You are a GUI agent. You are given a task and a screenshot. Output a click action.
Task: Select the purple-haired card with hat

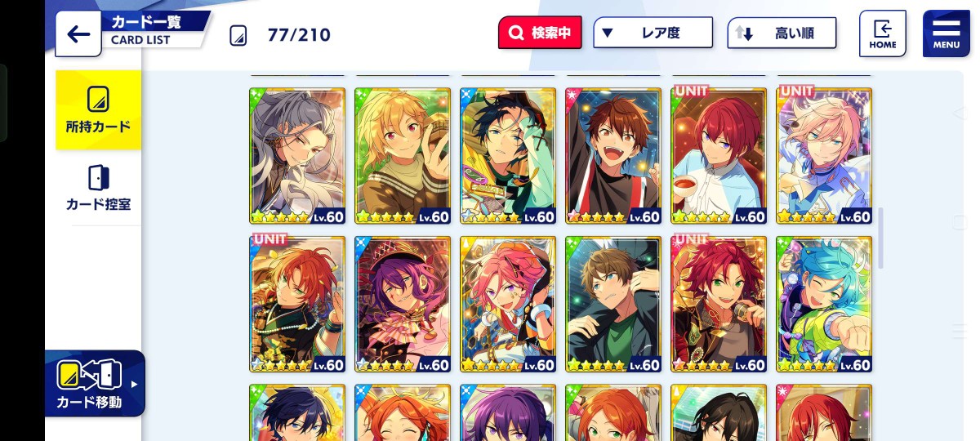pyautogui.click(x=403, y=305)
